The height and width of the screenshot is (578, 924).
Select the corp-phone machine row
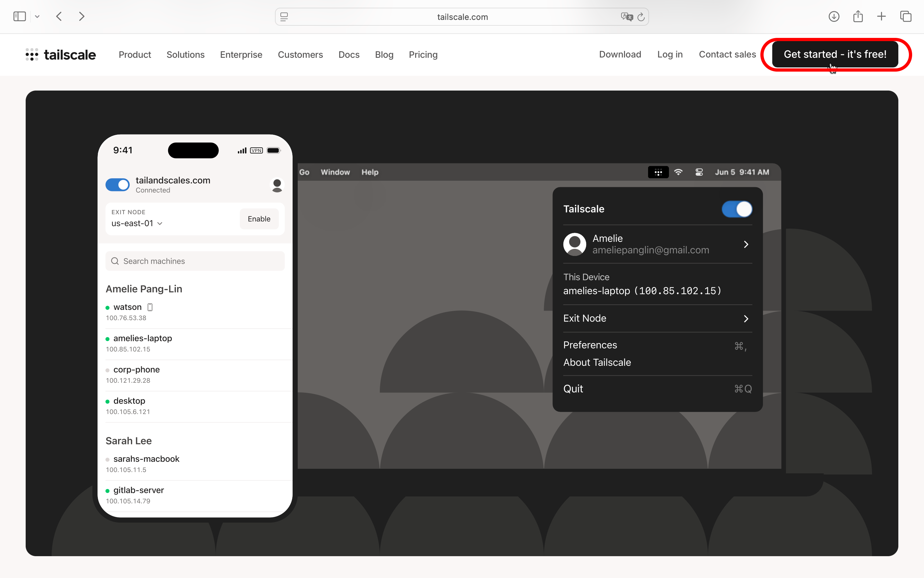coord(195,375)
